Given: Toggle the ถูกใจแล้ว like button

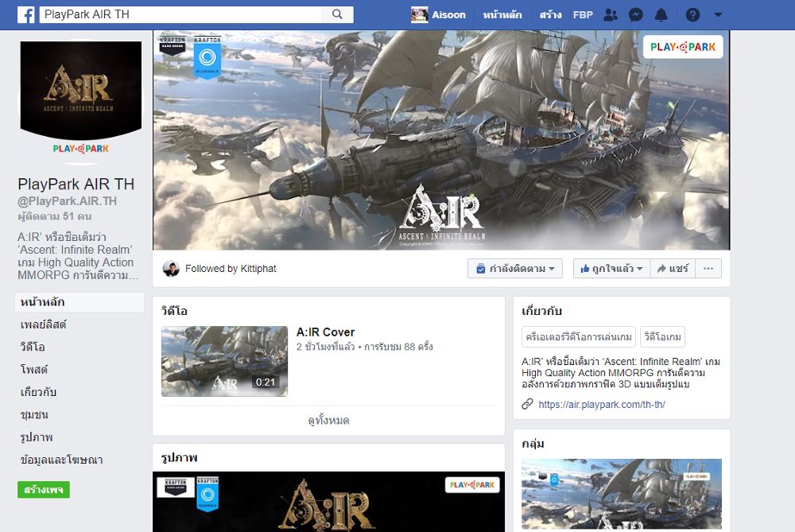Looking at the screenshot, I should tap(611, 269).
